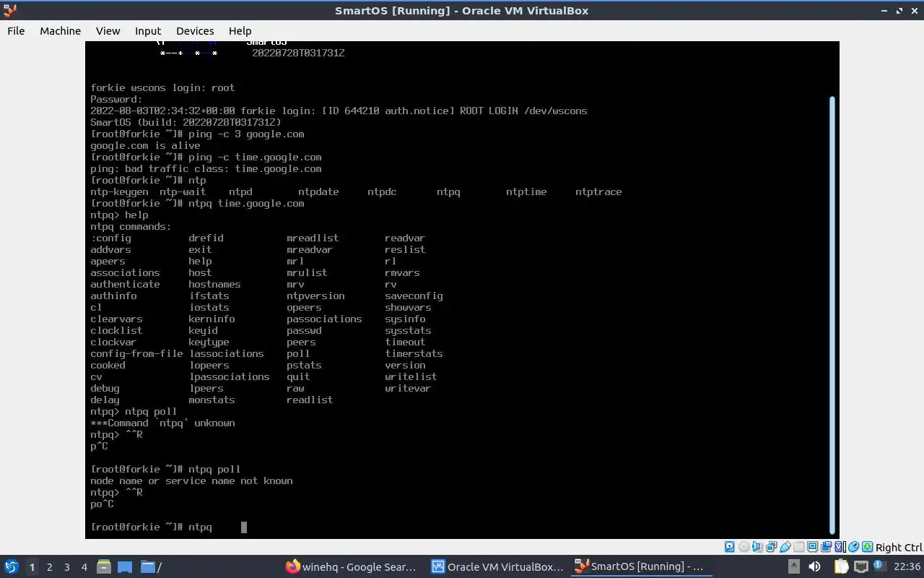Screen dimensions: 924x578
Task: Click the build stamp '20220728T031731Z' at top
Action: click(x=298, y=53)
